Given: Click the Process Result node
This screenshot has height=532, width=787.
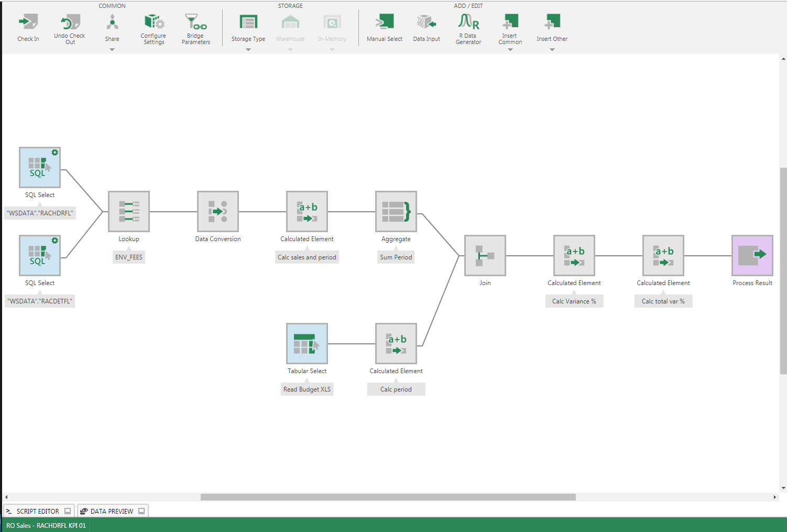Looking at the screenshot, I should click(752, 255).
